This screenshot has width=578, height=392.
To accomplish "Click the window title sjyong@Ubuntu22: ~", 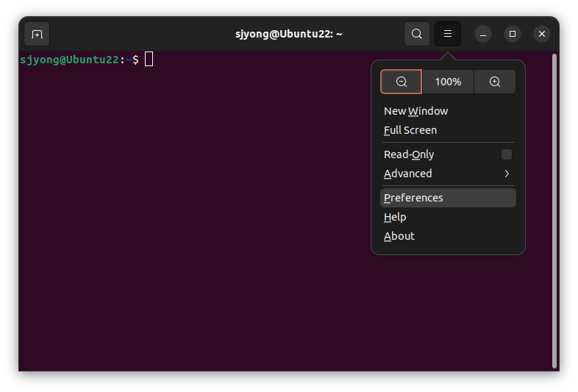I will (x=288, y=34).
